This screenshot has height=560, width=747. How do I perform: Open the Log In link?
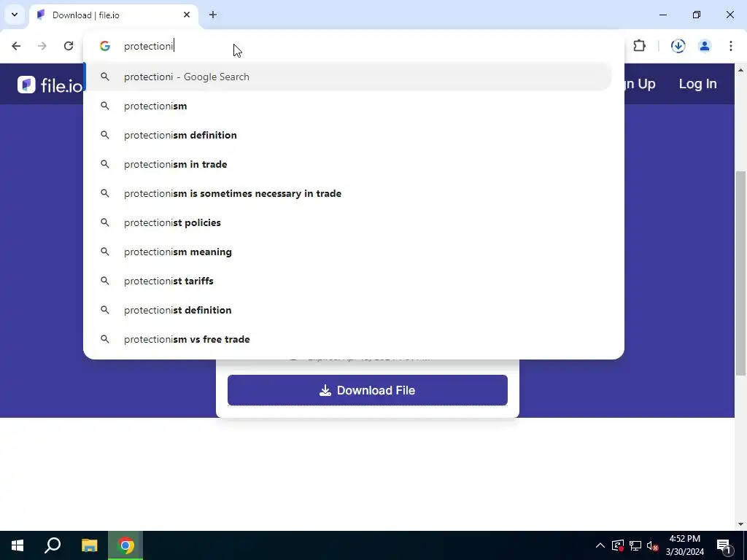point(697,84)
